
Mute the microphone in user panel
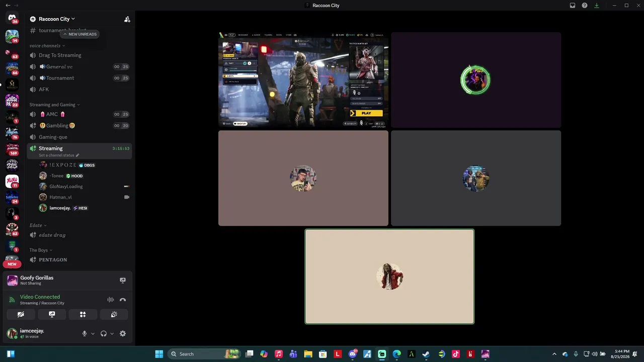[85, 333]
